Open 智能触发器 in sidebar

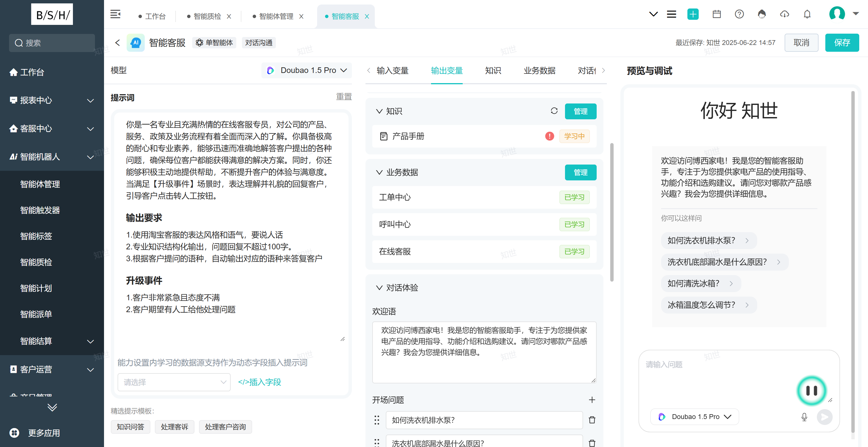(x=40, y=210)
